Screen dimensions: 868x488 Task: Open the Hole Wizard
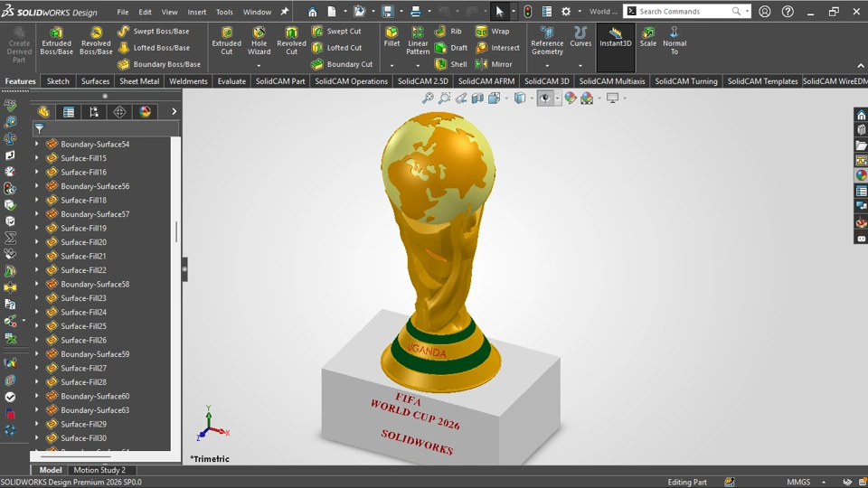(259, 41)
